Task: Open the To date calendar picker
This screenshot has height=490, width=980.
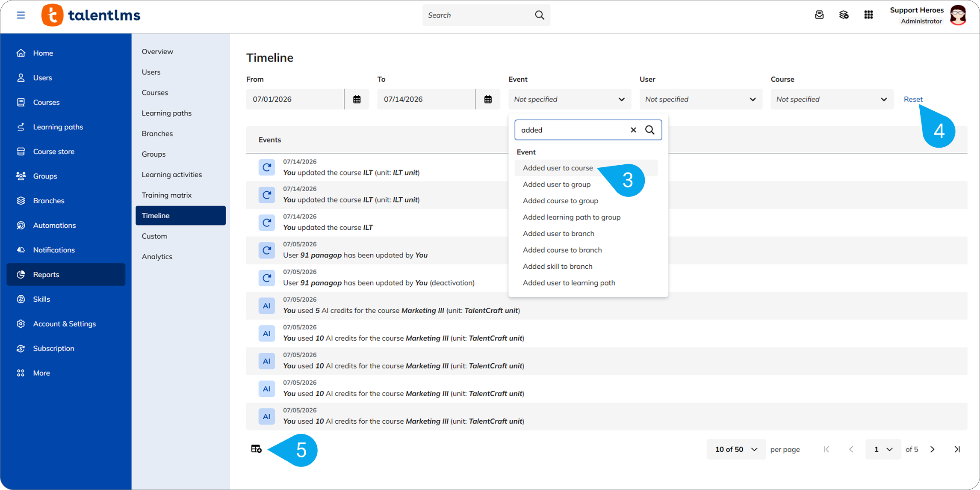Action: 488,99
